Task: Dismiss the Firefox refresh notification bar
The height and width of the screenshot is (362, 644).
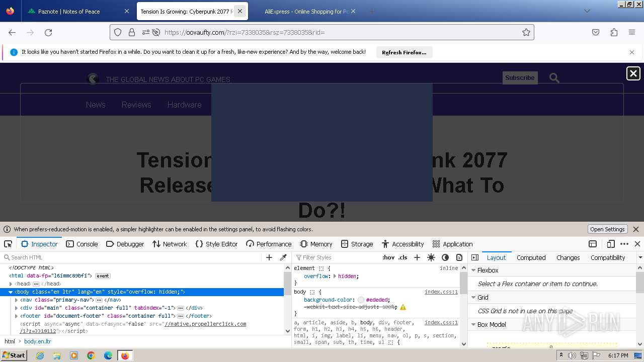Action: tap(632, 52)
